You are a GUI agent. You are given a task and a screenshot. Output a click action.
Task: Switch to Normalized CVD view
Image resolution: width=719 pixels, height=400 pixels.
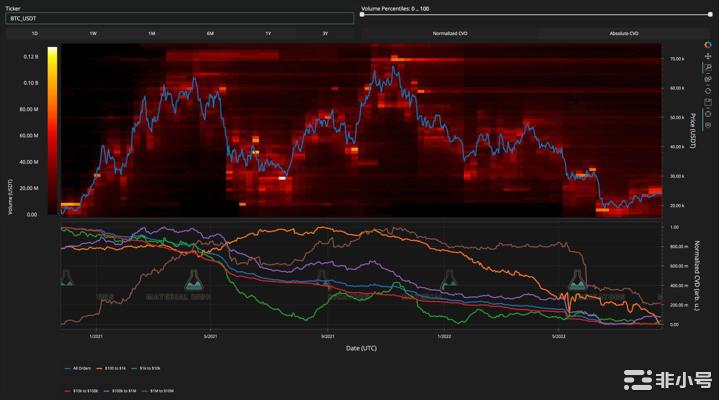[x=448, y=33]
